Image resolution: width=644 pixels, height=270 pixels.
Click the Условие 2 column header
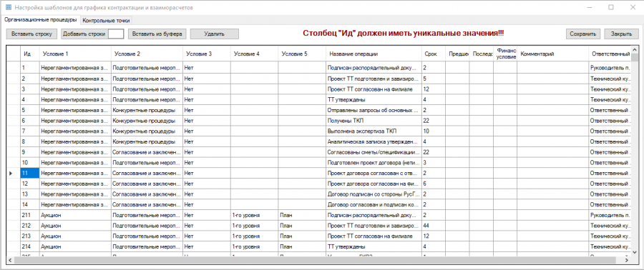147,54
